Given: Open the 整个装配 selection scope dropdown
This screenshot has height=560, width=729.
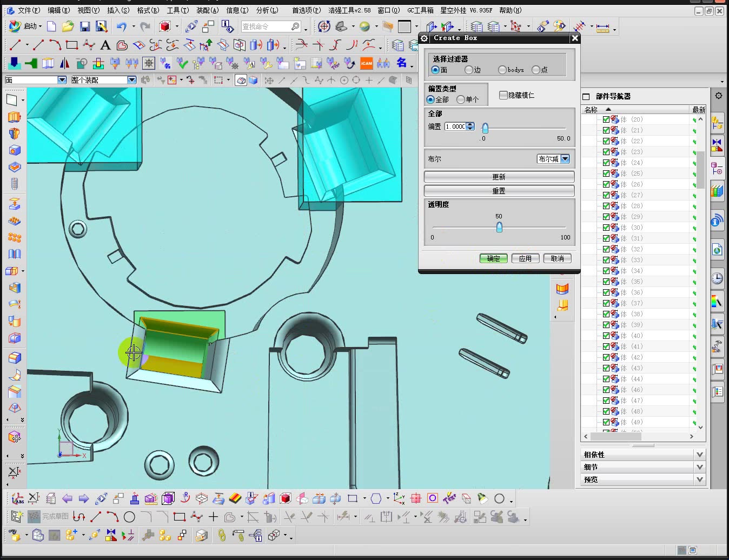Looking at the screenshot, I should pos(131,80).
